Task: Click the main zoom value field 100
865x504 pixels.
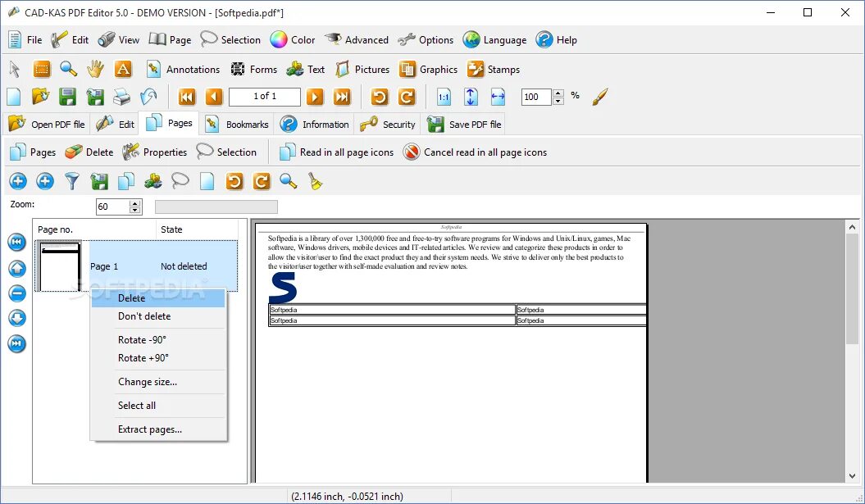Action: pyautogui.click(x=536, y=97)
